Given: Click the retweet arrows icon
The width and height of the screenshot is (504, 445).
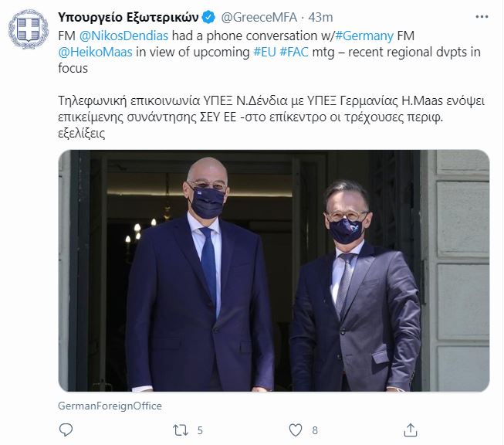Looking at the screenshot, I should [181, 430].
